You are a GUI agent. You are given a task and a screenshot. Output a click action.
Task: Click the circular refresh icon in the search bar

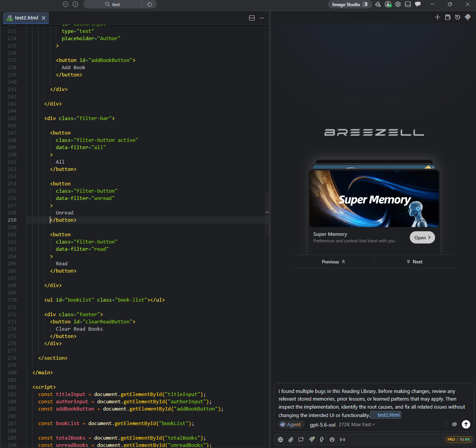[150, 4]
